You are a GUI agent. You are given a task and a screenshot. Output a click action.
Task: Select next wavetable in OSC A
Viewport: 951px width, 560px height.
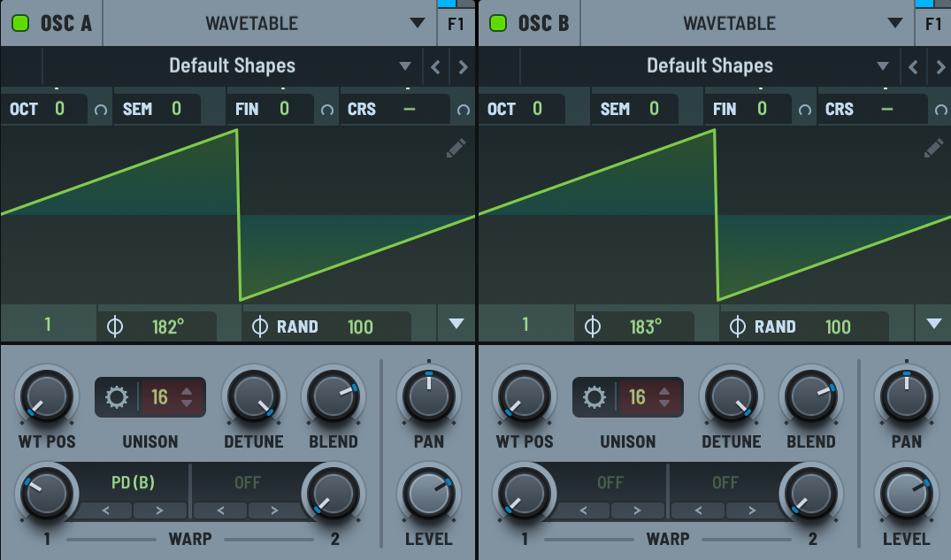463,66
